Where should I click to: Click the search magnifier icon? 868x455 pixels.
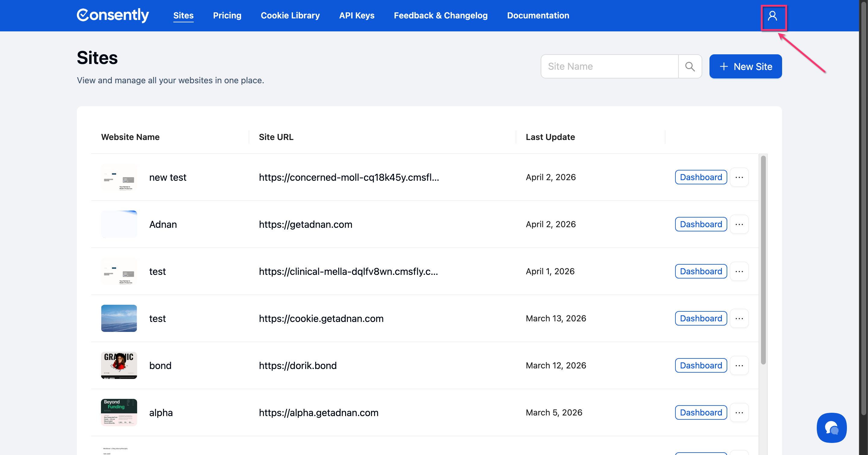coord(690,66)
